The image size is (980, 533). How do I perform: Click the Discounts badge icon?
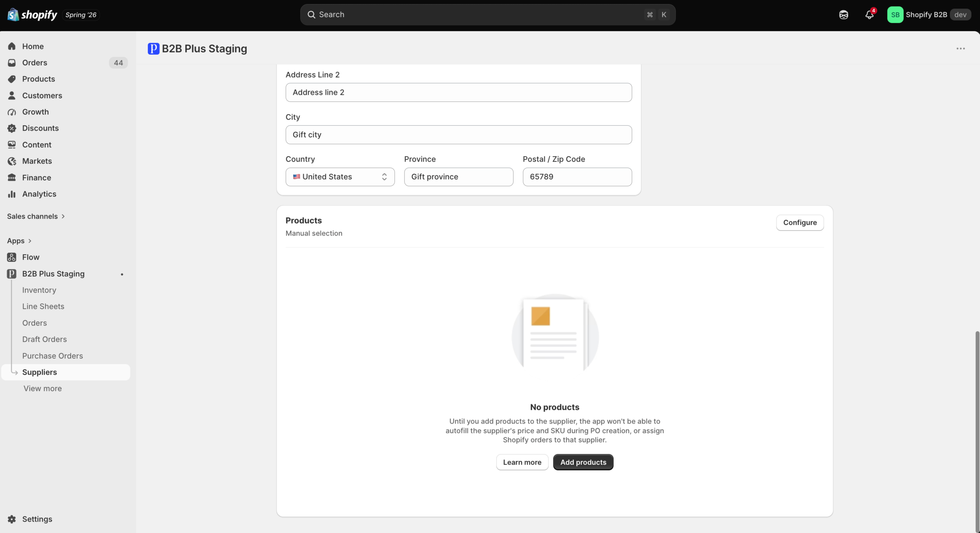point(12,128)
